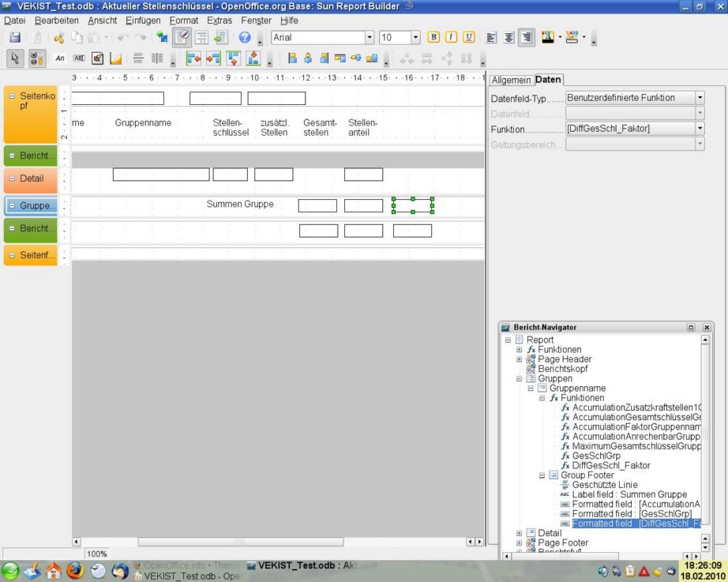Viewport: 728px width, 582px height.
Task: Click the center-alignment icon
Action: (507, 38)
